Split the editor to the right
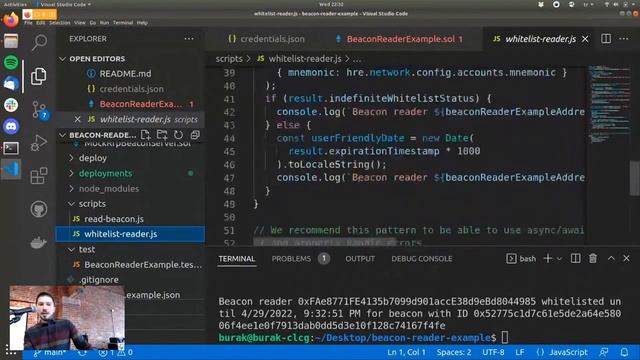The image size is (640, 360). pyautogui.click(x=606, y=39)
